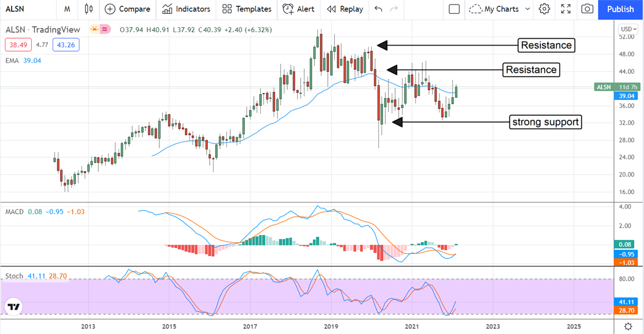Select the MACD indicator legend label
The height and width of the screenshot is (334, 644).
[14, 212]
